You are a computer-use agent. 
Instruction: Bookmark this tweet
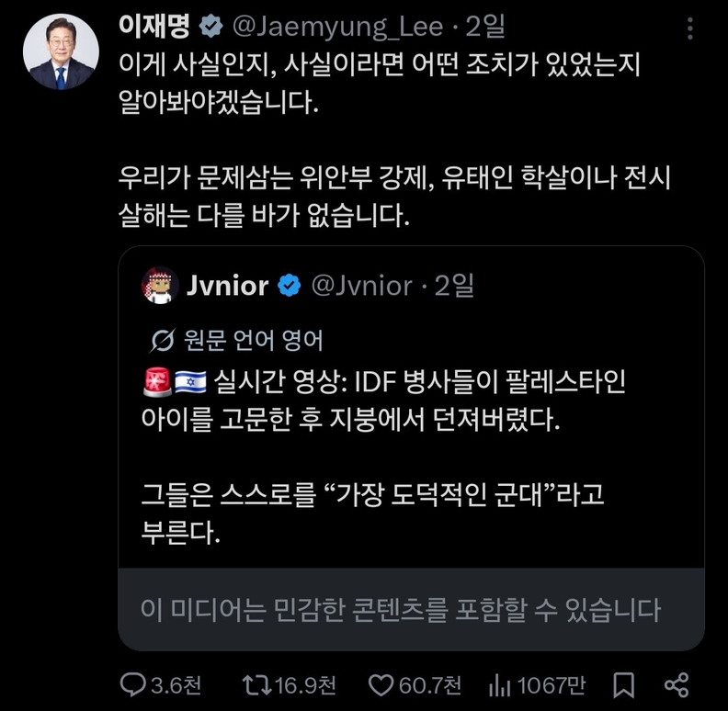(x=623, y=683)
